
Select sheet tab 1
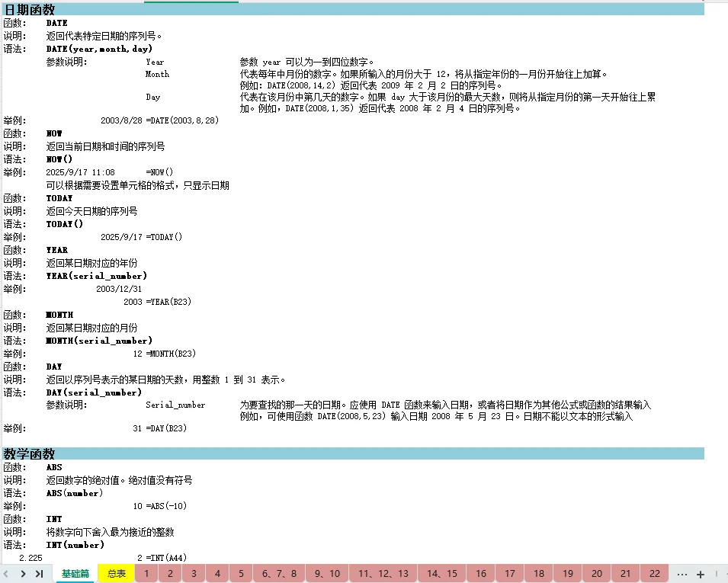[146, 573]
